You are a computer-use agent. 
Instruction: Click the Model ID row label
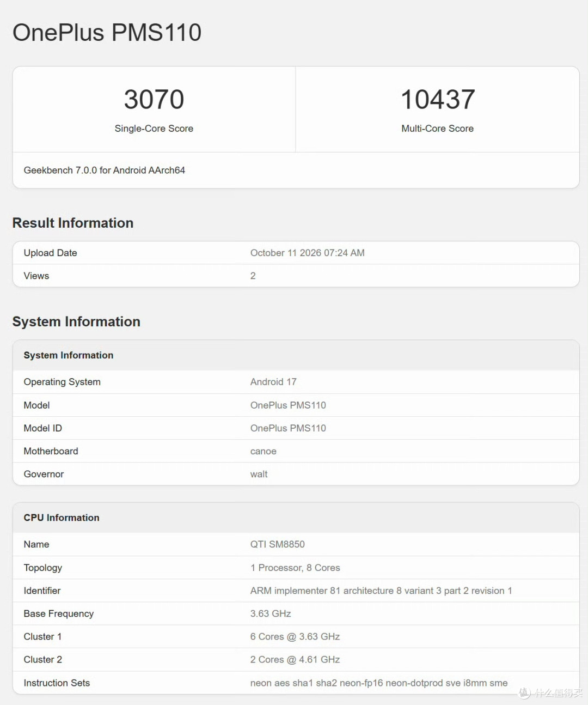(x=43, y=428)
